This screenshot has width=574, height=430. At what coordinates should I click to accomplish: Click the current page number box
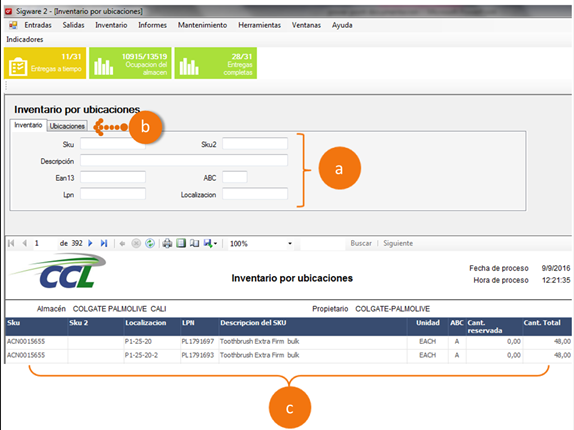pos(45,244)
